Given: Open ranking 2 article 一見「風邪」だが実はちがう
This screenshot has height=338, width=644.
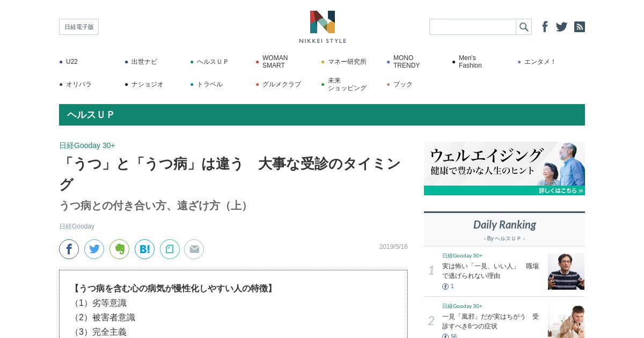Looking at the screenshot, I should [490, 321].
